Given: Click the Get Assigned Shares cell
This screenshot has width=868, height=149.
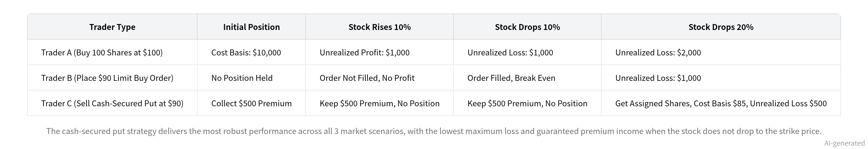Looking at the screenshot, I should (721, 103).
